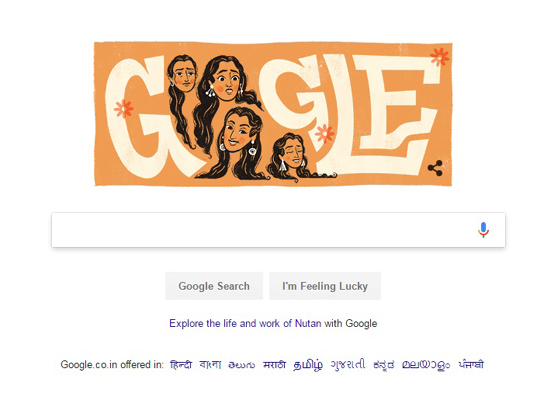Image resolution: width=551 pixels, height=400 pixels.
Task: Click the orange flower at doodle top-right corner
Action: tap(440, 57)
